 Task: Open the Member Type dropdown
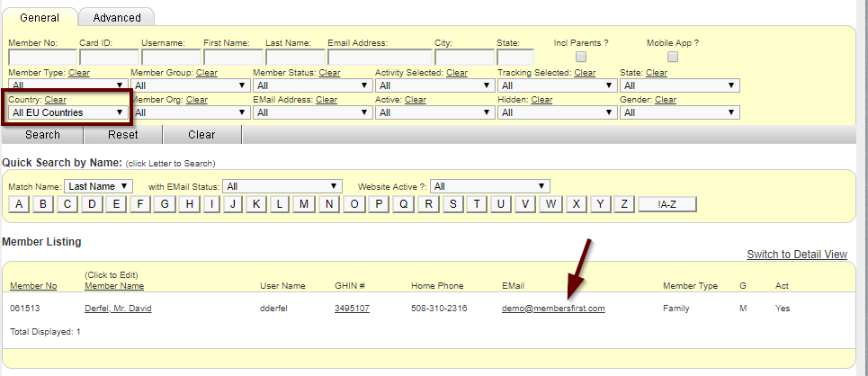pos(67,85)
